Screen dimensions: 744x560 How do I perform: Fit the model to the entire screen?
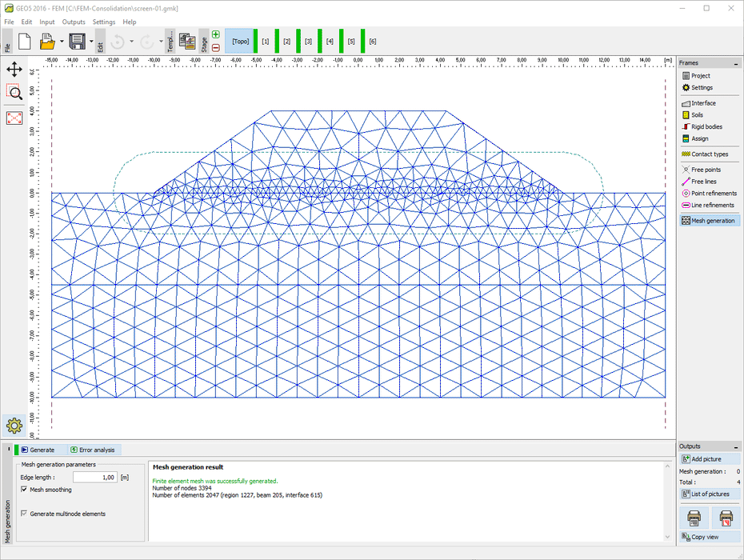click(x=14, y=118)
